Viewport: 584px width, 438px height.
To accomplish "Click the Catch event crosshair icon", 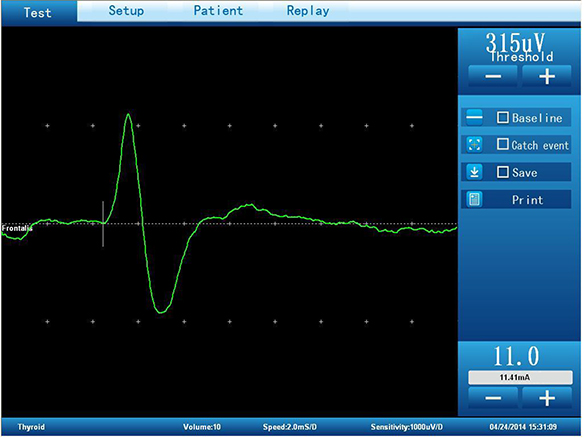I will 474,145.
